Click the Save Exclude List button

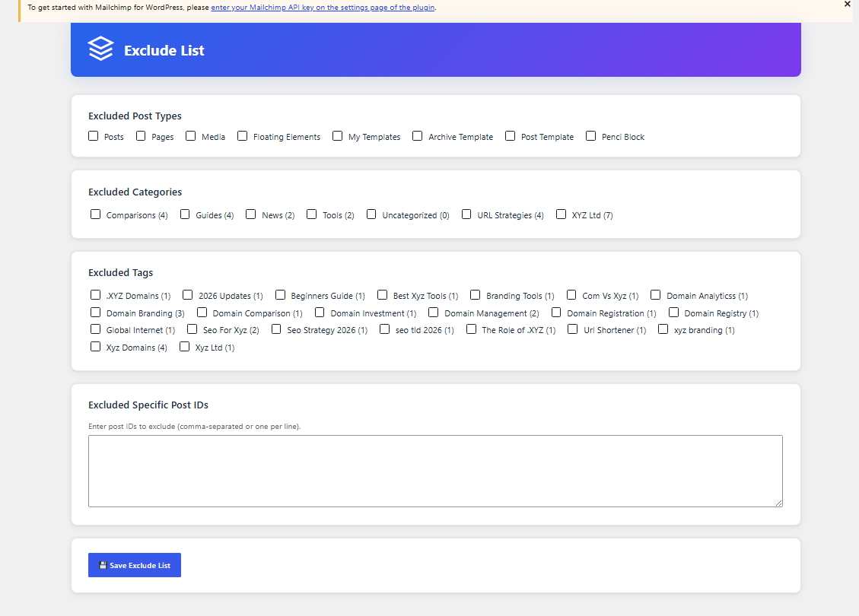(x=134, y=565)
